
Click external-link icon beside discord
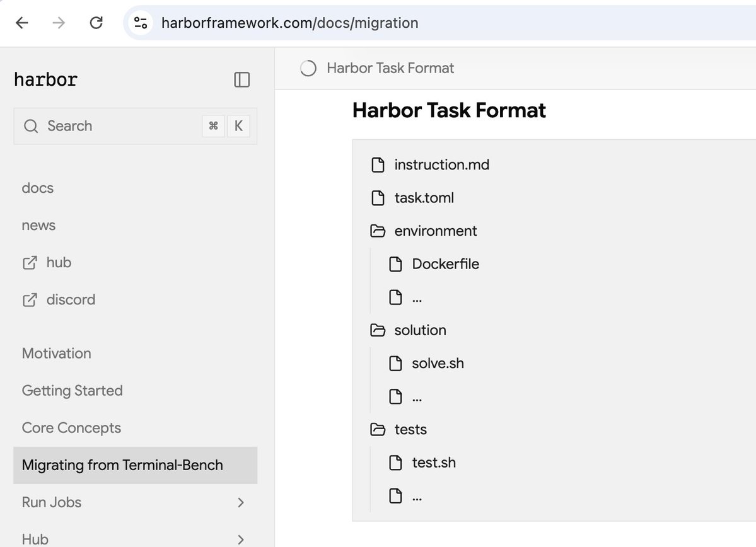click(30, 300)
